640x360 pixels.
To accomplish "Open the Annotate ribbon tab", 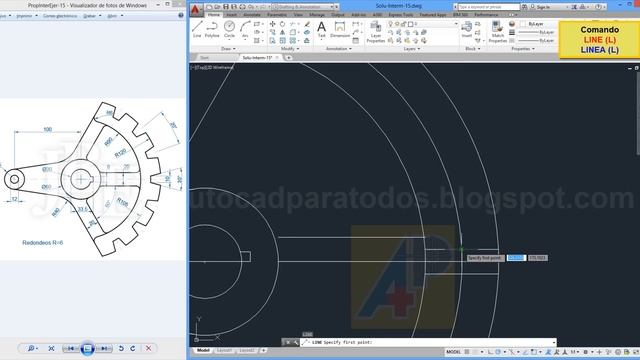I will pyautogui.click(x=251, y=15).
